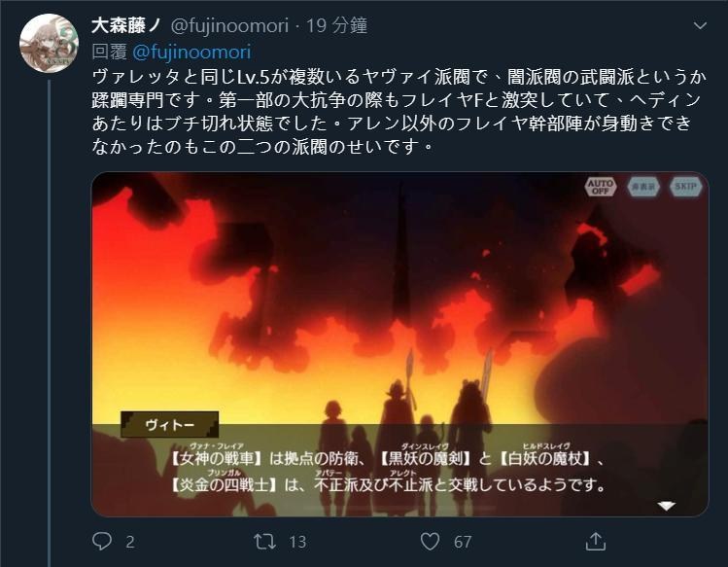Click the retweet count 13
728x567 pixels.
click(x=297, y=542)
